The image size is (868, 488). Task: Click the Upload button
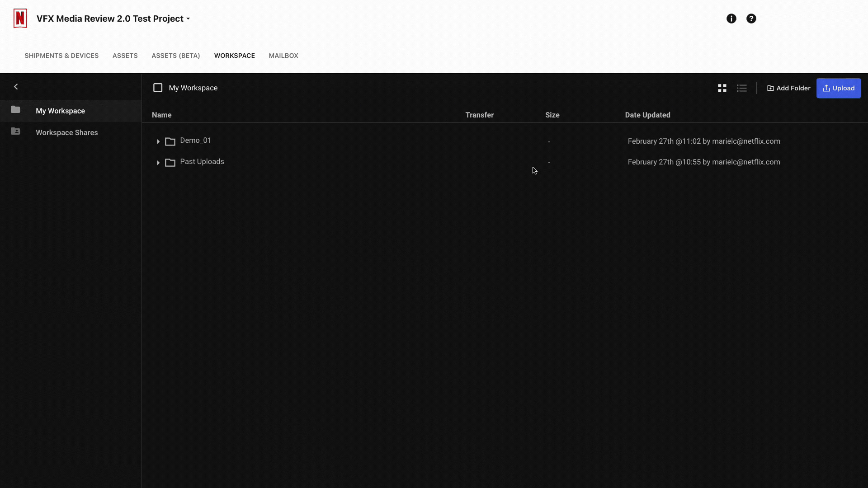coord(839,88)
